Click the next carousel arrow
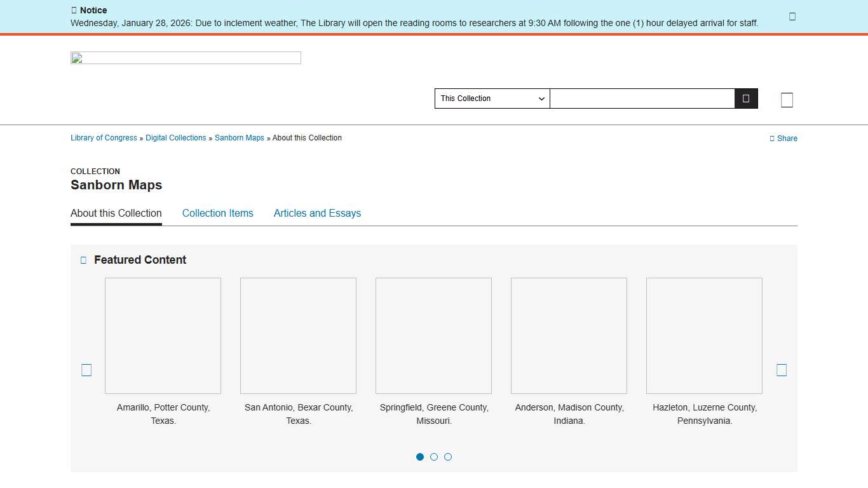 point(782,370)
